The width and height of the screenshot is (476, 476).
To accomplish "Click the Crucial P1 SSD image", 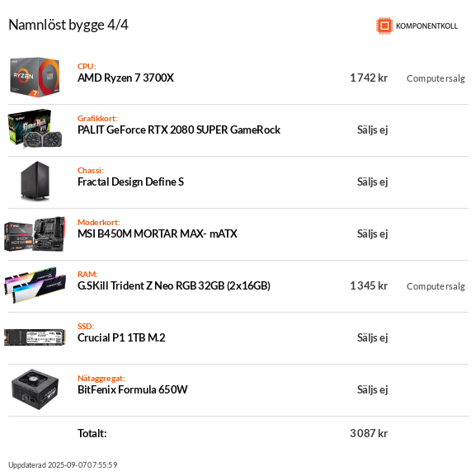I will tap(35, 337).
